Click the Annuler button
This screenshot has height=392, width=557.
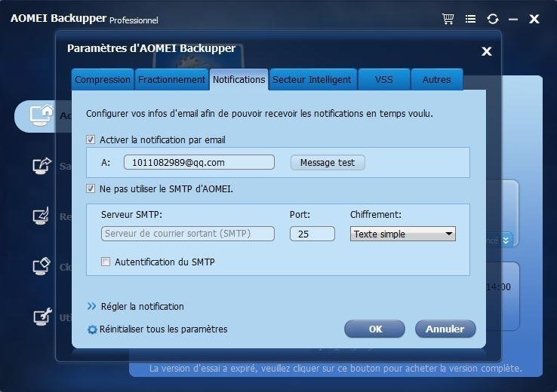point(445,329)
